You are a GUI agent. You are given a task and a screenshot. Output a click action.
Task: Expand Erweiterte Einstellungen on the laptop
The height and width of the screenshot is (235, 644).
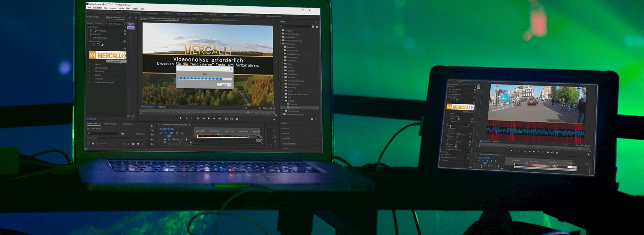(x=90, y=82)
